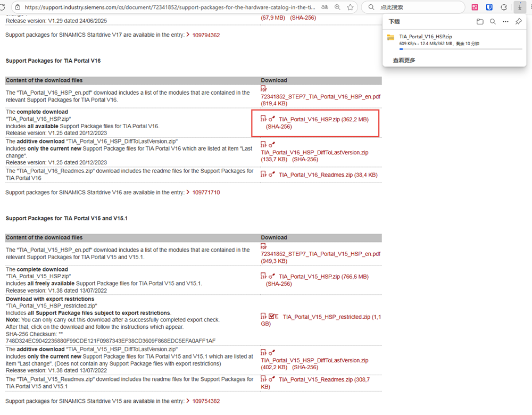Click PDF icon for V15 HSP document

coord(264,246)
